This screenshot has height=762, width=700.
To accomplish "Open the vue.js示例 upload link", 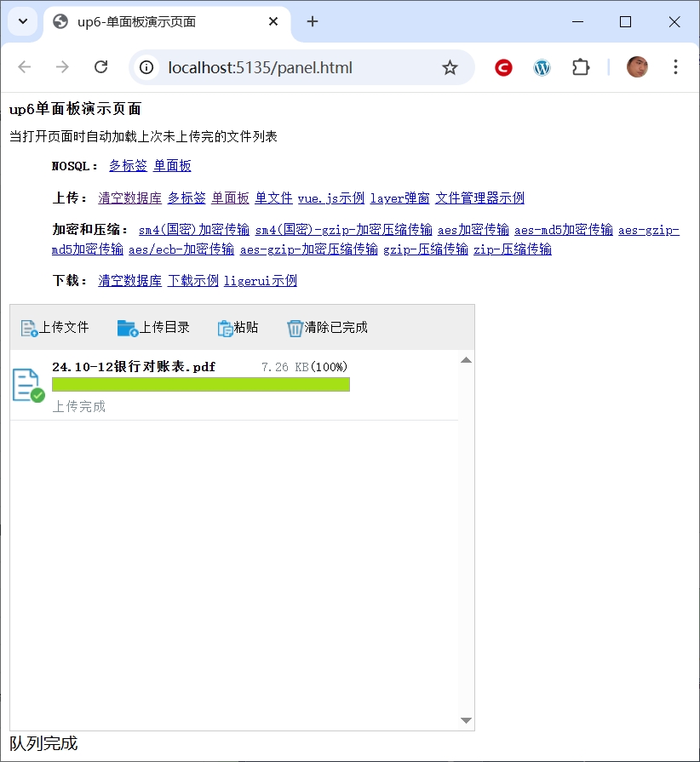I will point(330,198).
